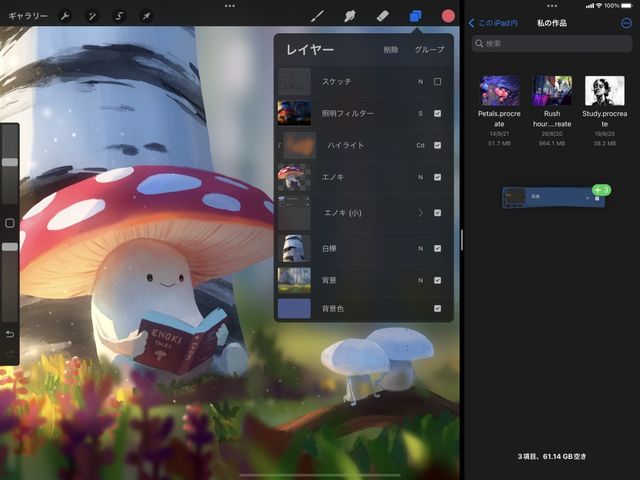Tap the square modifier button on sidebar
The width and height of the screenshot is (640, 480).
pos(10,223)
